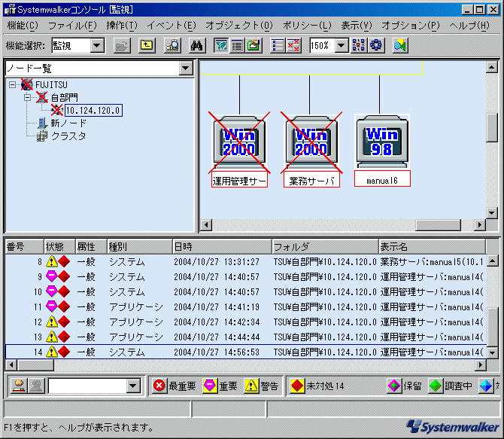
Task: Open the 表示(V) menu
Action: click(x=357, y=25)
